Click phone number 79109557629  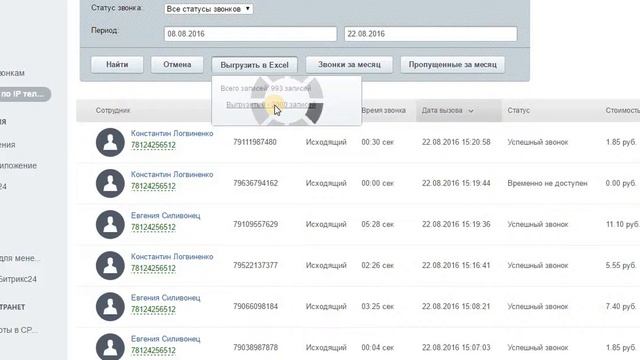pos(256,224)
